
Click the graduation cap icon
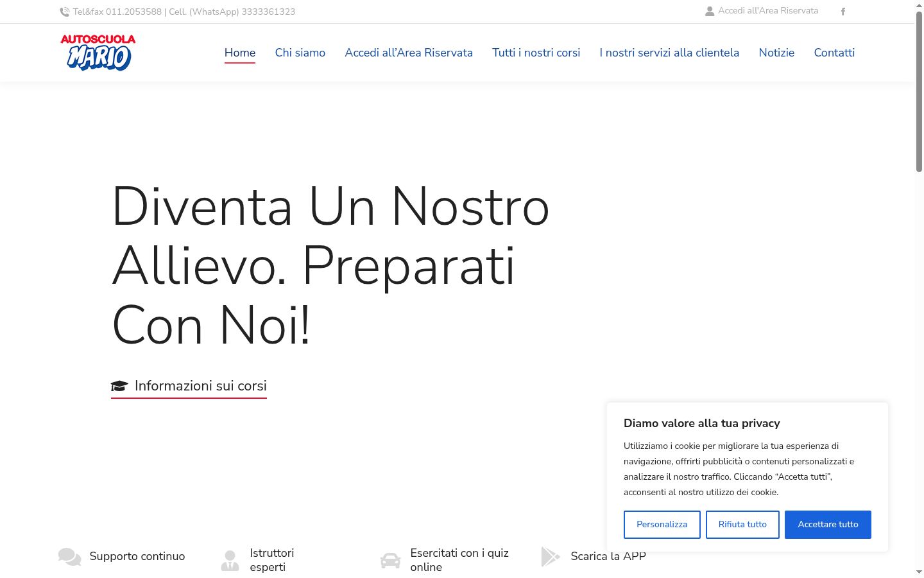pyautogui.click(x=119, y=386)
